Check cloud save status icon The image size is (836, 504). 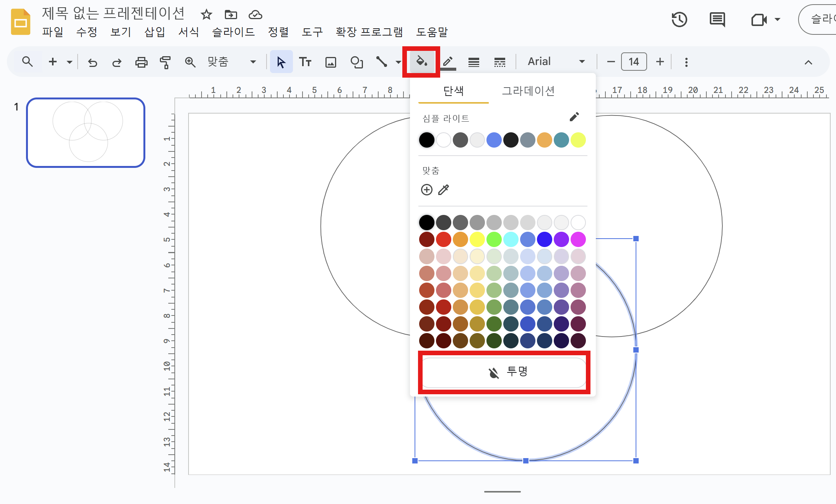pos(255,15)
